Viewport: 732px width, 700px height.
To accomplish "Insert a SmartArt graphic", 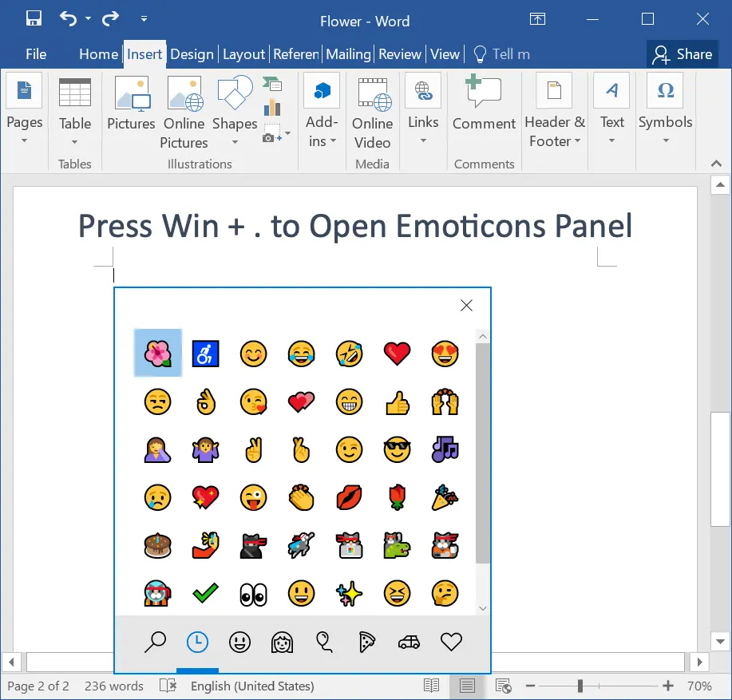I will [x=272, y=85].
